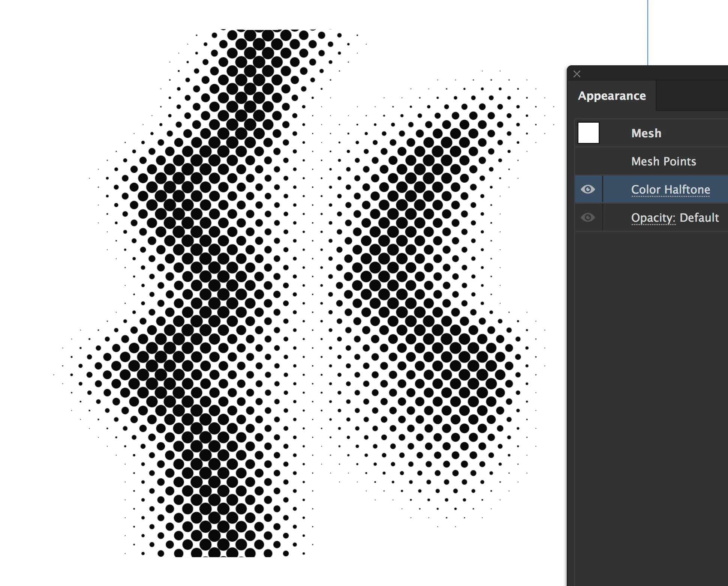Click the dark empty tab area beside Appearance

(692, 96)
